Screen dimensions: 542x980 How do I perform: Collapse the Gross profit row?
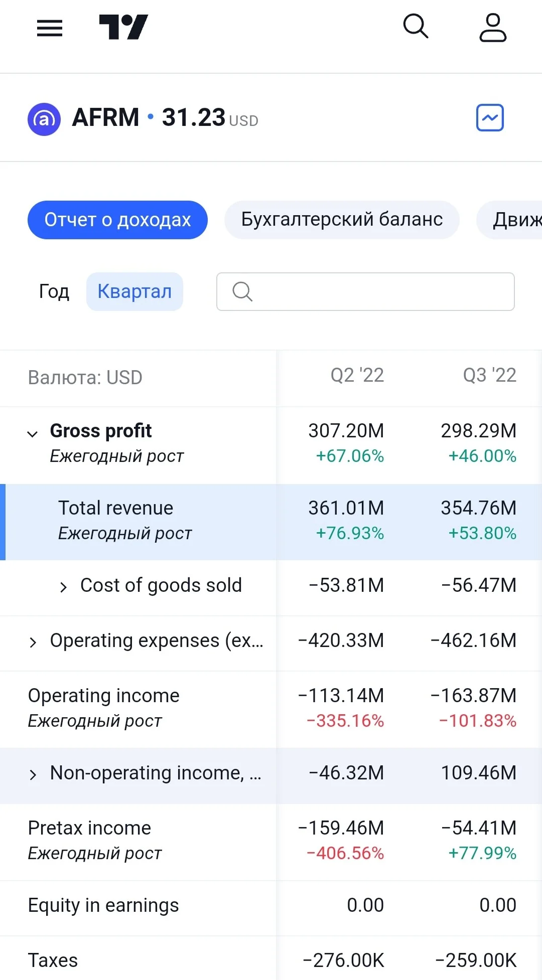pos(32,434)
